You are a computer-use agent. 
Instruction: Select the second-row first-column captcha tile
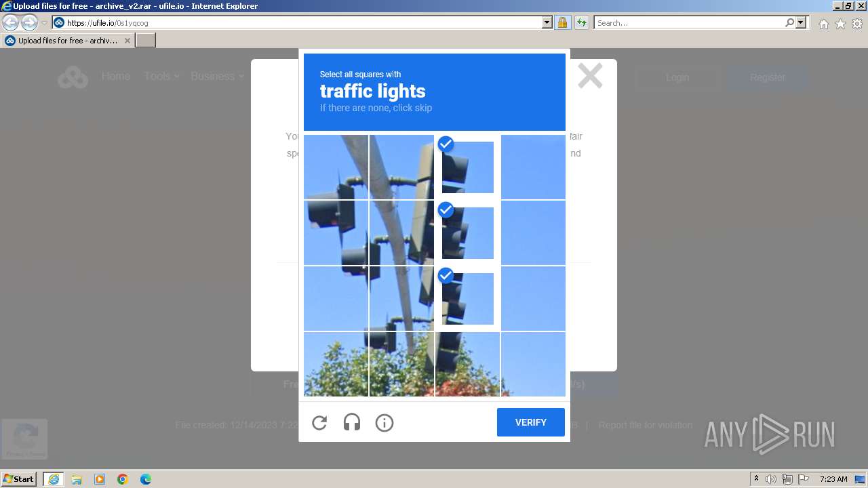point(336,232)
